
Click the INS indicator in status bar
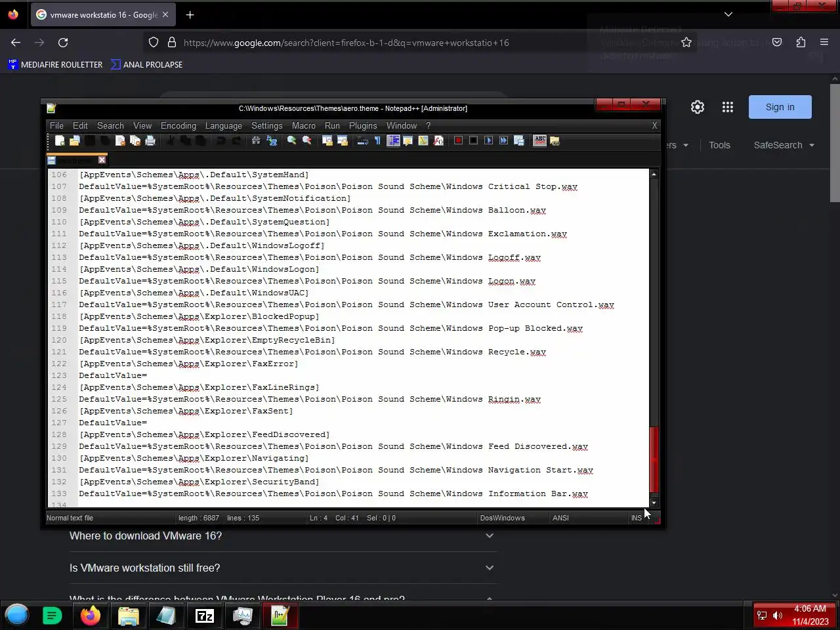pyautogui.click(x=637, y=518)
